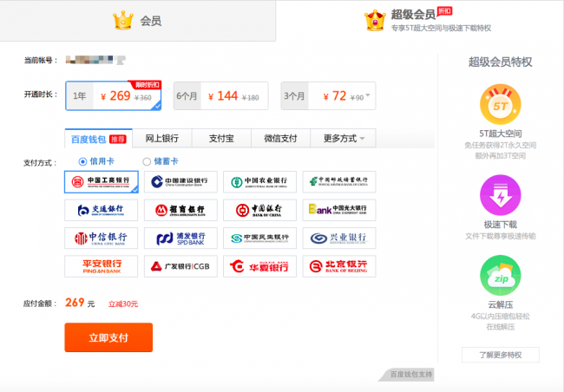564x392 pixels.
Task: Select 兴业银行 bank logo
Action: [x=339, y=238]
